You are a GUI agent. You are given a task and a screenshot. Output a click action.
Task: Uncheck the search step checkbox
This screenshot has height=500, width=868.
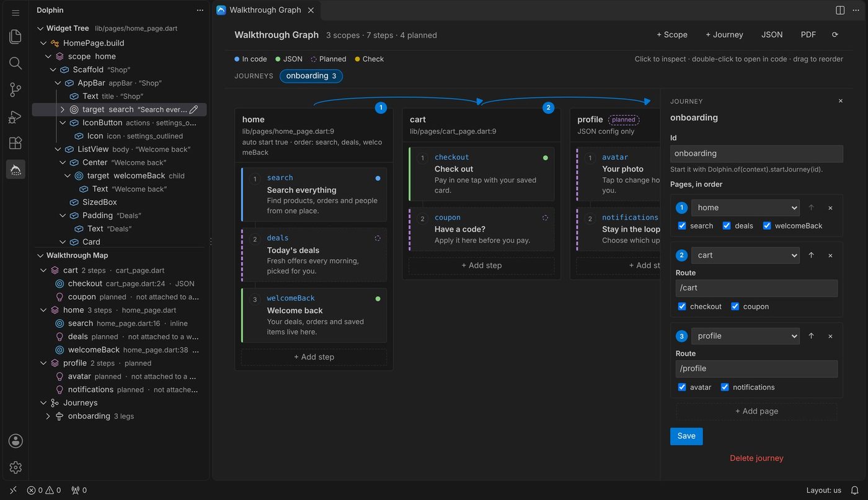click(x=682, y=226)
